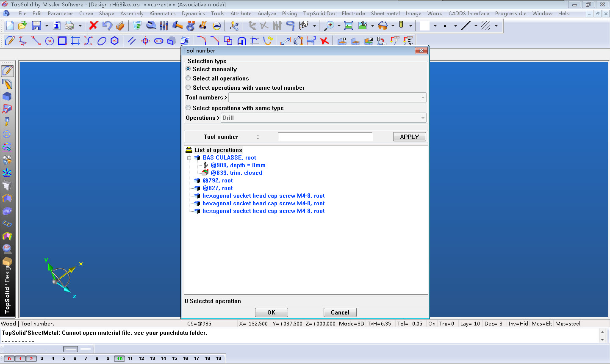
Task: Click the APPLY button
Action: coord(410,137)
